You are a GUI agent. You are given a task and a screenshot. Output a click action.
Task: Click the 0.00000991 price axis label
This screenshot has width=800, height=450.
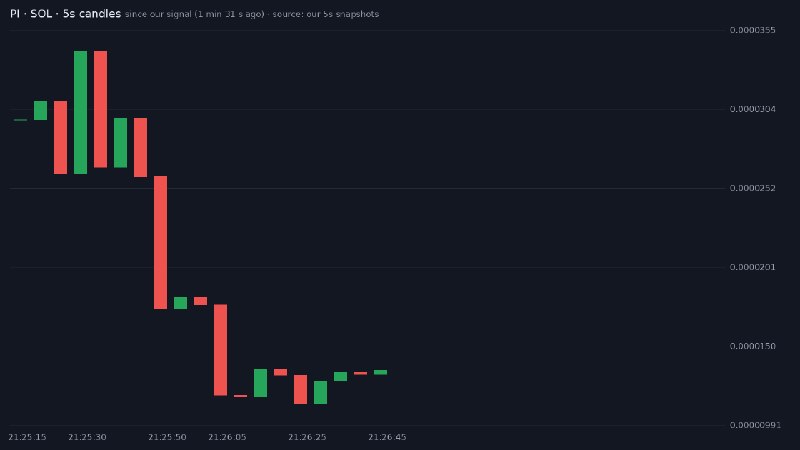coord(755,425)
